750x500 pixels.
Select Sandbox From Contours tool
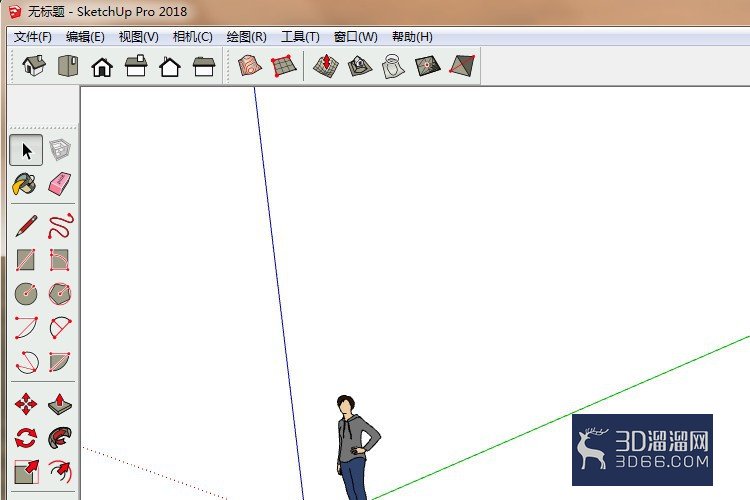250,66
